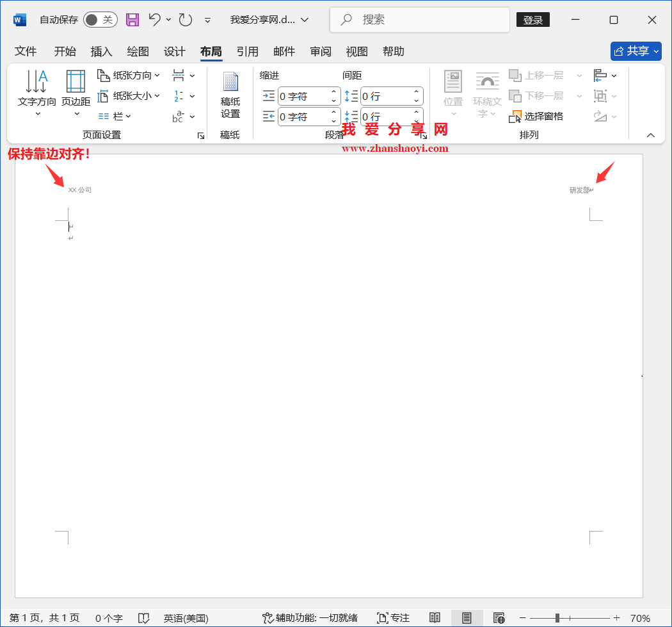Click the Share (共享) button
This screenshot has height=627, width=672.
pyautogui.click(x=636, y=51)
